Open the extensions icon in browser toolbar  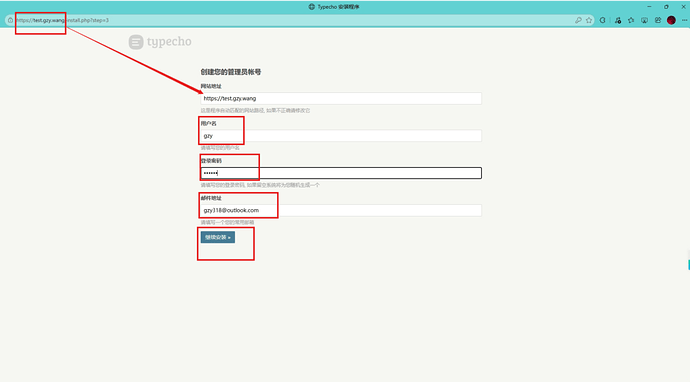(618, 20)
